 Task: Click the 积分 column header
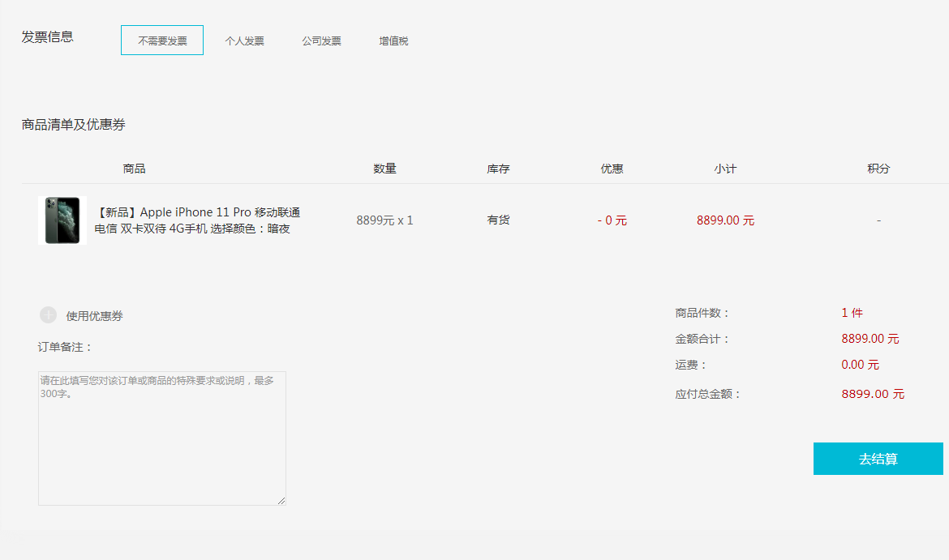tap(878, 169)
